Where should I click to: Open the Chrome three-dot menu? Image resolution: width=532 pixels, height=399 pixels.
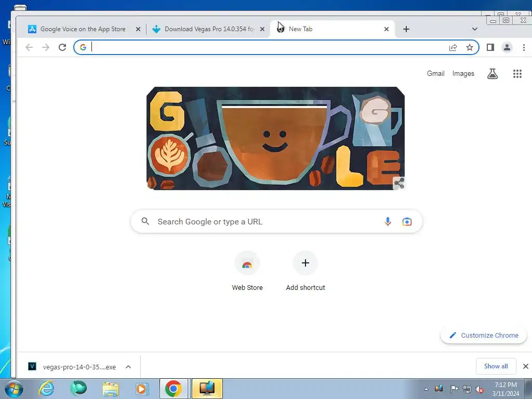pyautogui.click(x=524, y=47)
